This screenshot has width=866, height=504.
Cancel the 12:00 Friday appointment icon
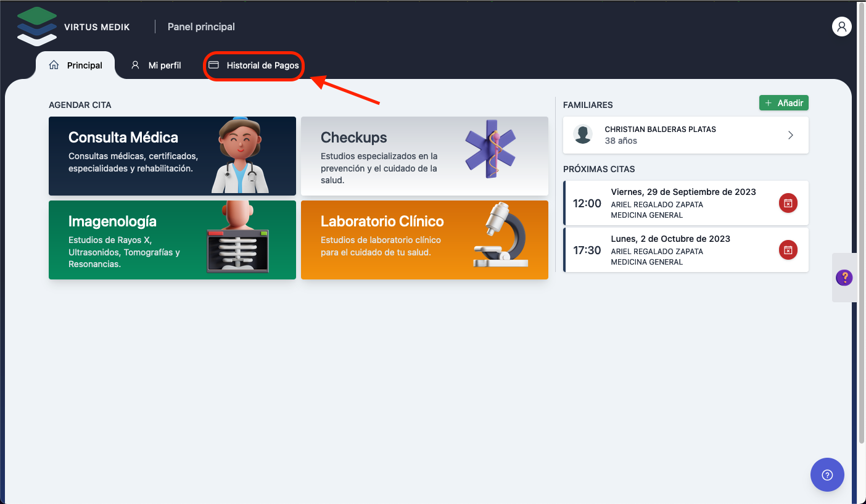click(788, 203)
